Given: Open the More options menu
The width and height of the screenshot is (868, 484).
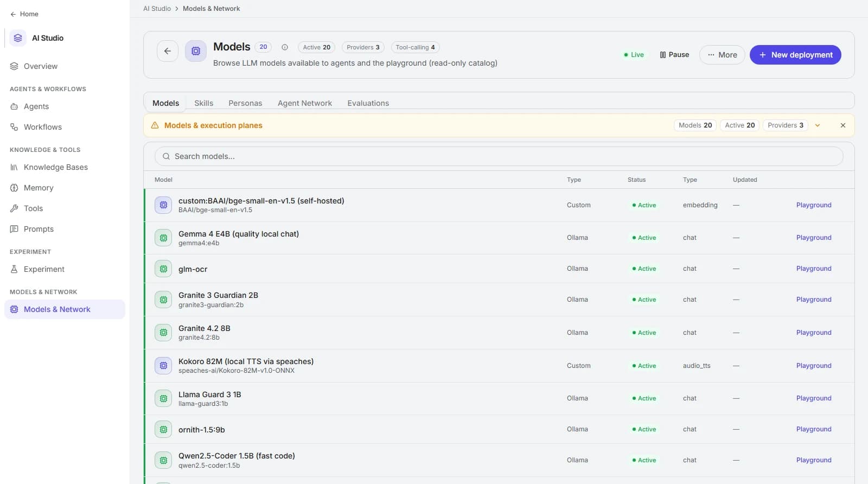Looking at the screenshot, I should 722,55.
